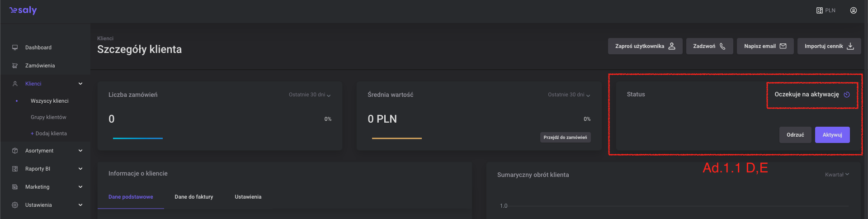
Task: Click Przejdź do zamówień button
Action: click(x=565, y=138)
